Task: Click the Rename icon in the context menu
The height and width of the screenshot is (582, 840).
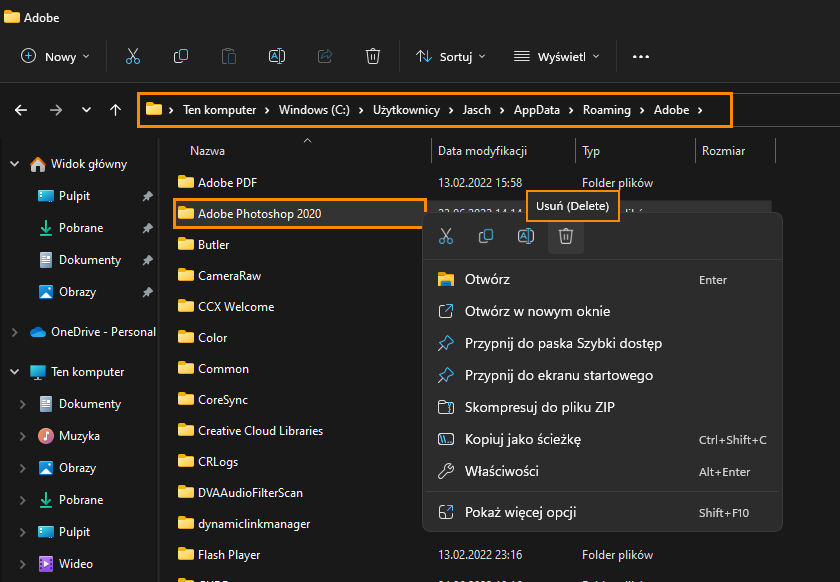Action: 526,236
